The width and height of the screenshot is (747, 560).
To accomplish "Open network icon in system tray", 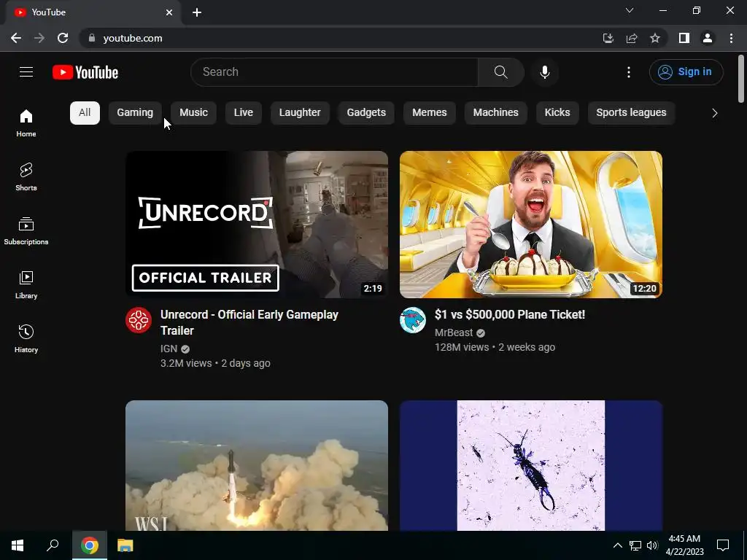I will 635,545.
